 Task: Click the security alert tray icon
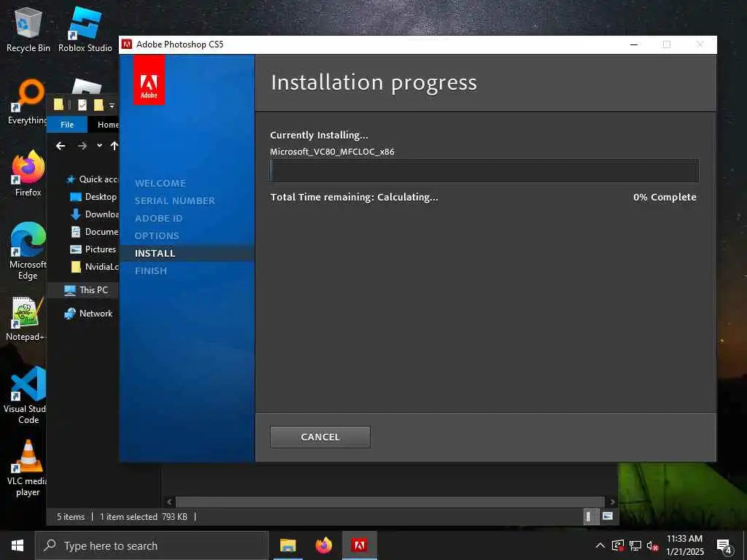[618, 545]
